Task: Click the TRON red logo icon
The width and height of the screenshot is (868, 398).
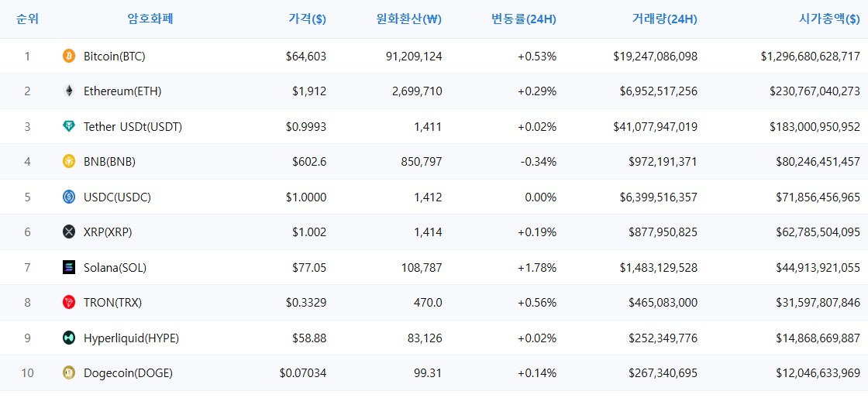Action: tap(69, 302)
